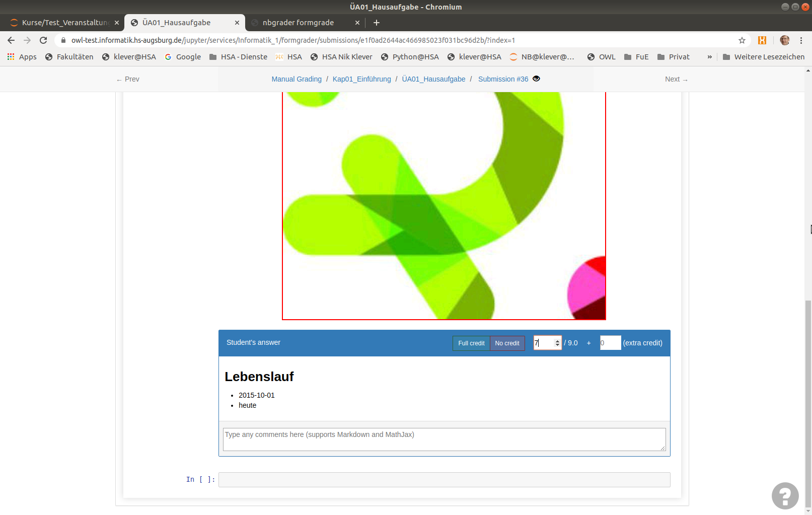Open the user profile avatar
This screenshot has height=515, width=812.
click(784, 40)
